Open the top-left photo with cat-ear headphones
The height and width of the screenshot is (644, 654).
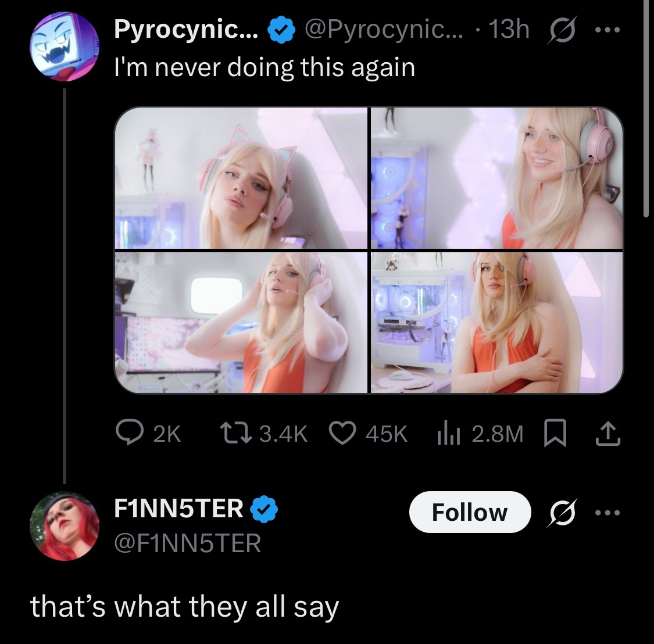241,178
